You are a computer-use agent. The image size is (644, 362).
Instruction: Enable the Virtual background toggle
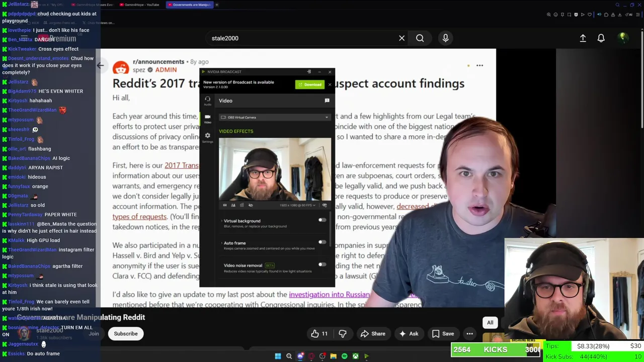322,220
